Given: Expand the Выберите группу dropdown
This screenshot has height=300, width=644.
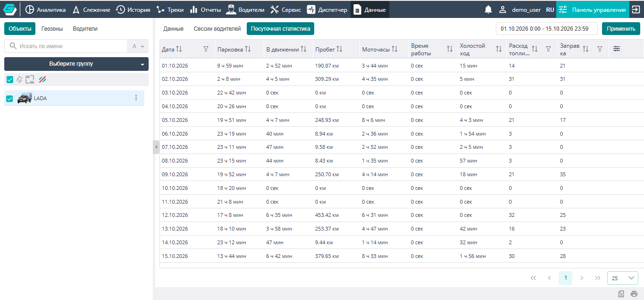Looking at the screenshot, I should click(x=76, y=64).
